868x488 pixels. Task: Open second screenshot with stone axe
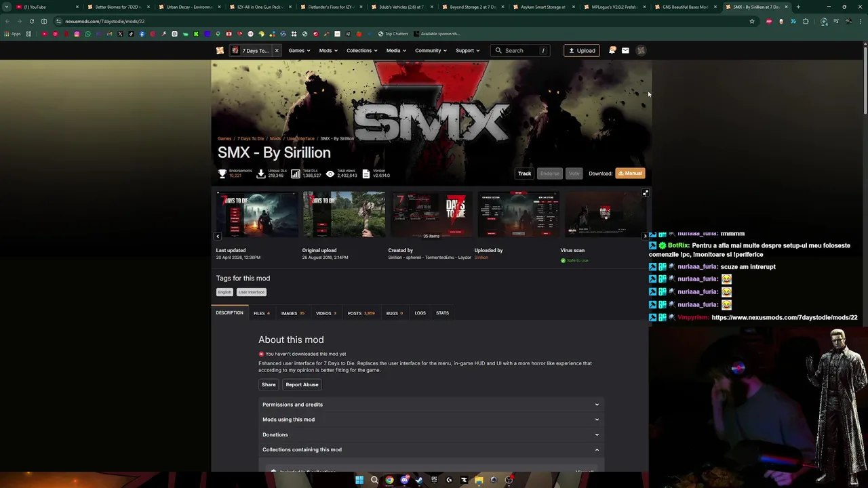coord(344,213)
